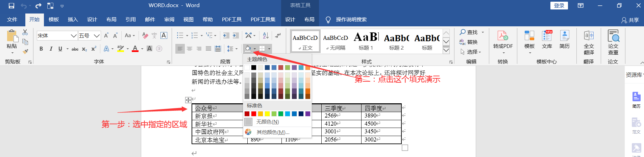
Task: Open the font size dropdown showing 五号
Action: 97,36
